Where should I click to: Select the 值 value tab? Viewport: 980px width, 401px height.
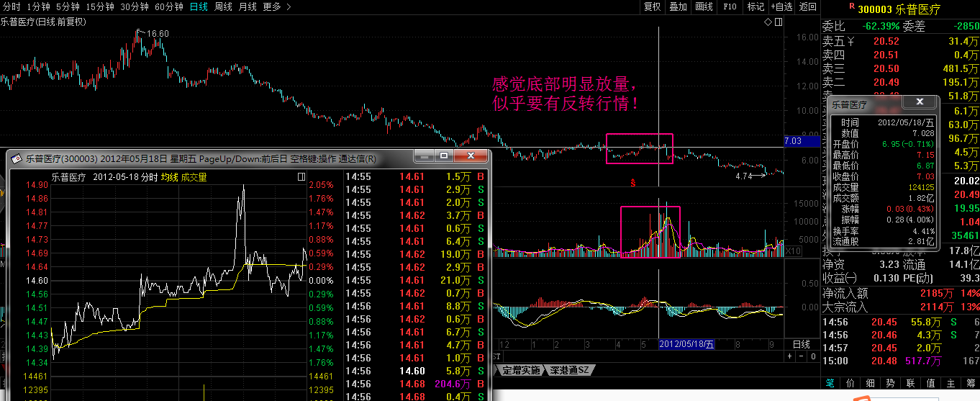pos(930,383)
